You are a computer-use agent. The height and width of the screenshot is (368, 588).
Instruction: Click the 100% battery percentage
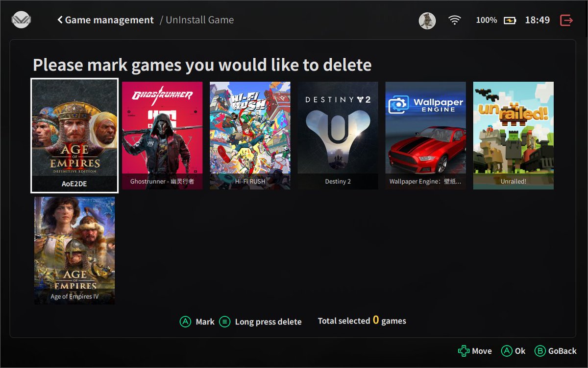487,21
